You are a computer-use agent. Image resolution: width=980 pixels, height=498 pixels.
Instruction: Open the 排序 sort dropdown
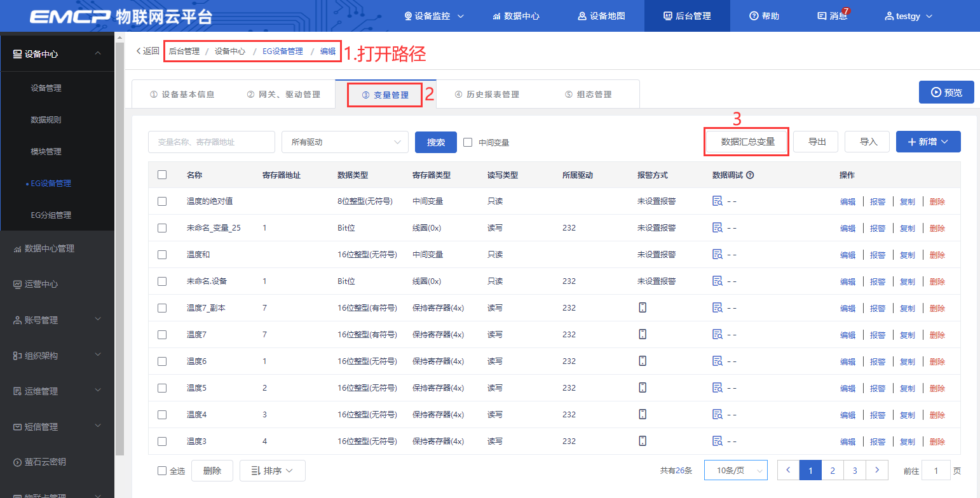(273, 471)
